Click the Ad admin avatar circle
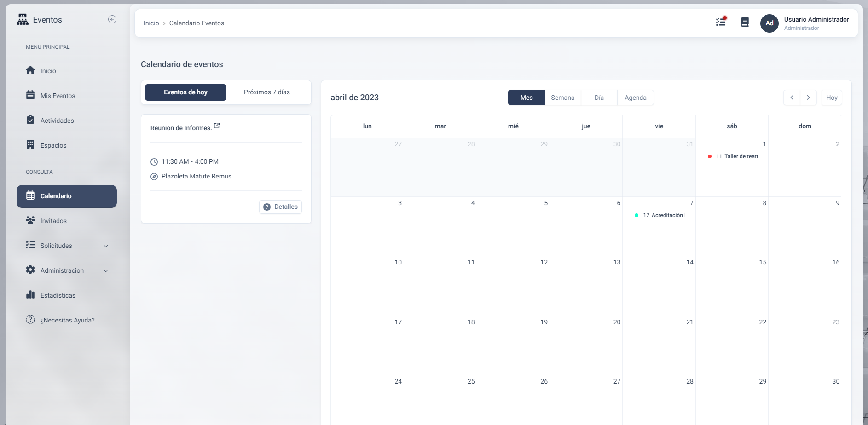The width and height of the screenshot is (868, 425). 769,23
